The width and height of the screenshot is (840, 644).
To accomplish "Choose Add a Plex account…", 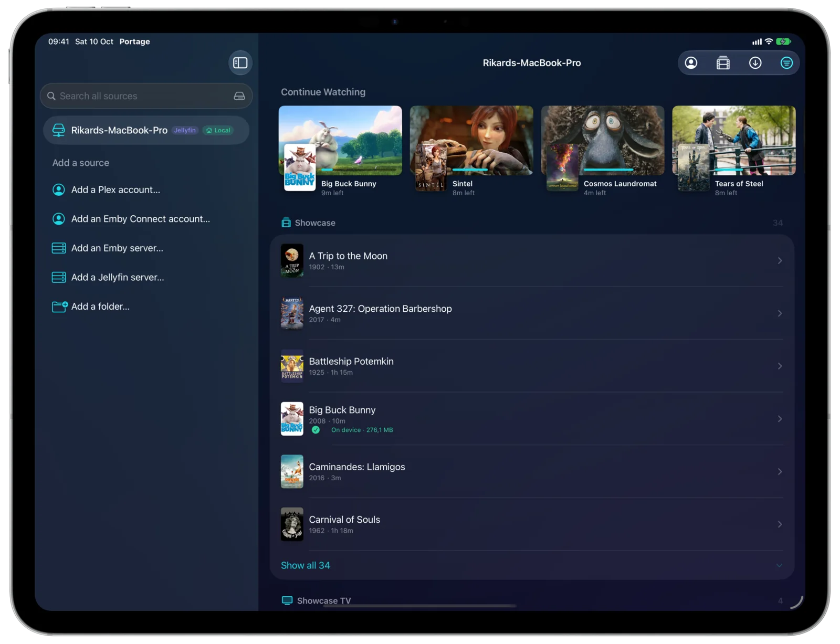I will [x=115, y=189].
